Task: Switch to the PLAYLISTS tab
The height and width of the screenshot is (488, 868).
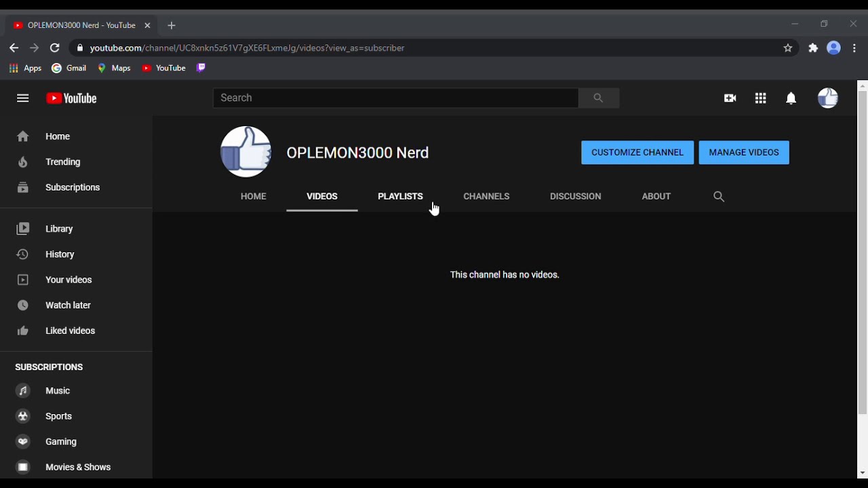Action: 400,197
